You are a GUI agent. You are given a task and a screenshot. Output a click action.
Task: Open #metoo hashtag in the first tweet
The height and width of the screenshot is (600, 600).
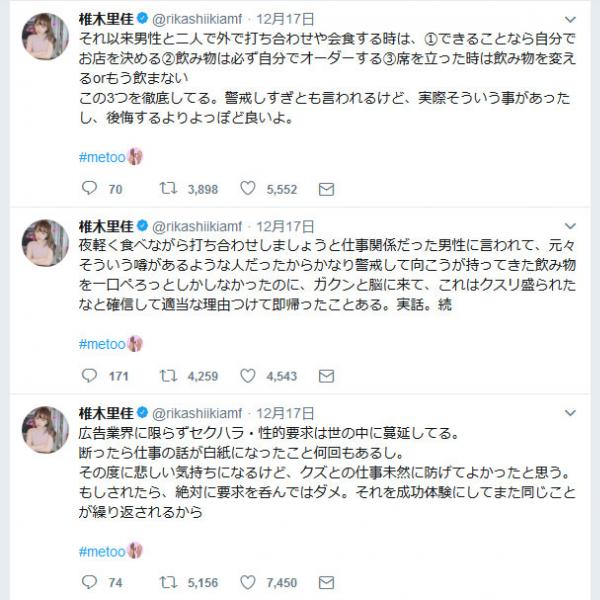tap(102, 157)
